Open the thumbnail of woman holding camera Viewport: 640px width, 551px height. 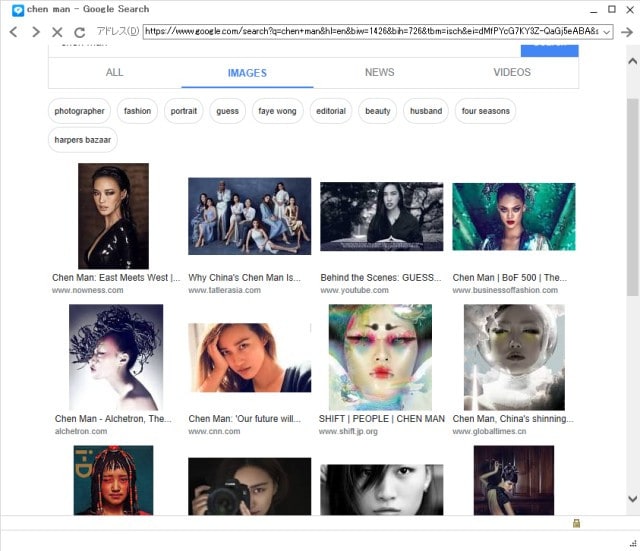249,486
